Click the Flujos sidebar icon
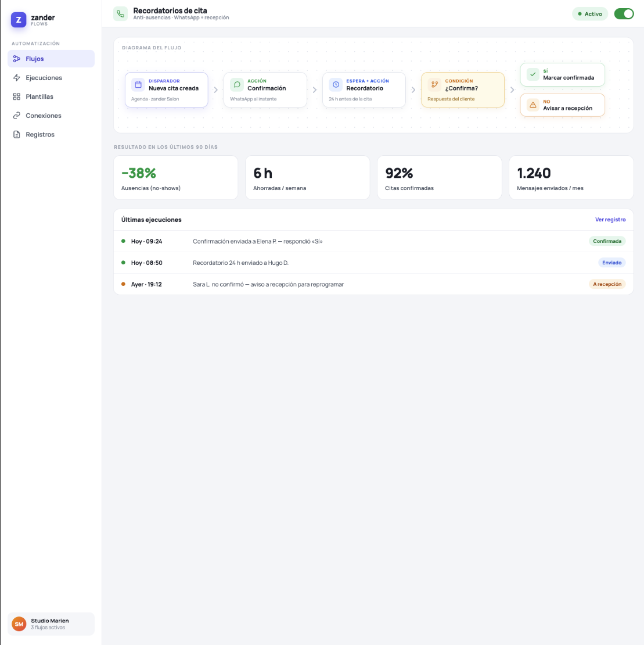Screen dimensions: 644x645 (16, 59)
